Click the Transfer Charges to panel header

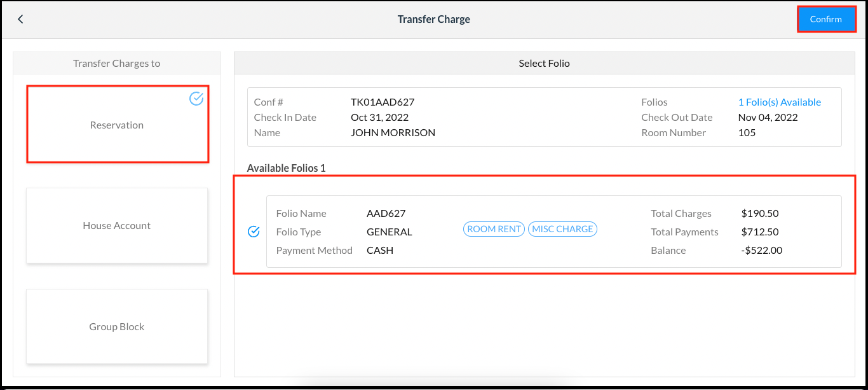[117, 63]
